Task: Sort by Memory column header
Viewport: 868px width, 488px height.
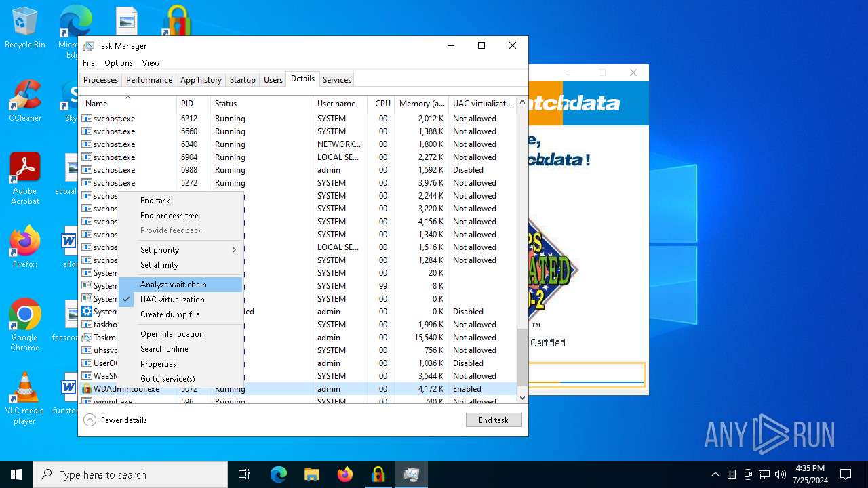Action: coord(421,104)
